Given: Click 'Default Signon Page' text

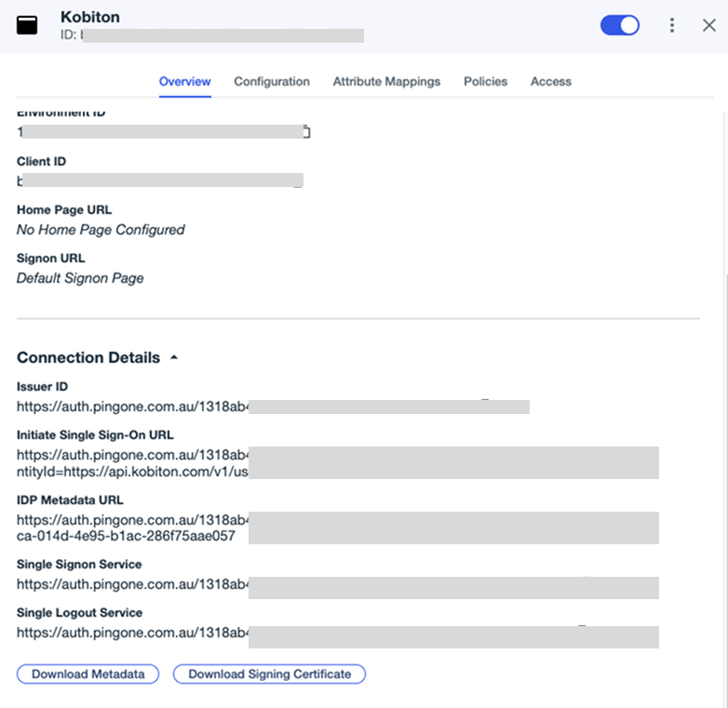Looking at the screenshot, I should 80,278.
